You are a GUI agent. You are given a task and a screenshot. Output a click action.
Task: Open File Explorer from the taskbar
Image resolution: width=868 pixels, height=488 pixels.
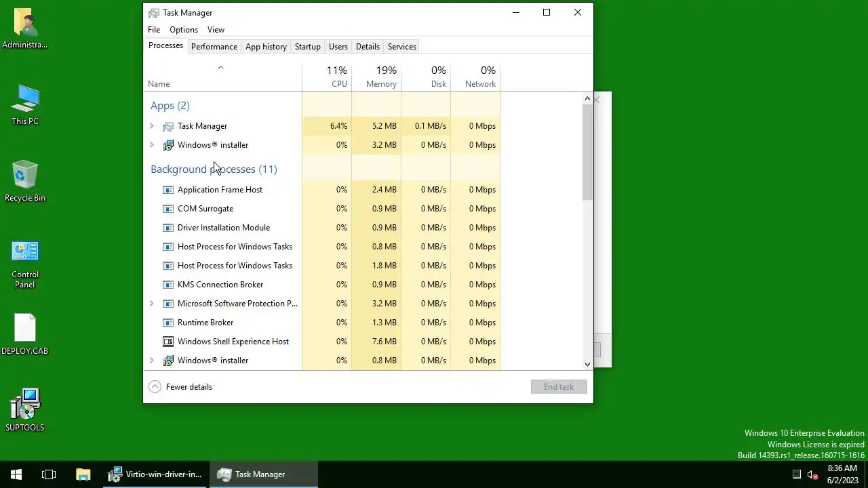point(83,474)
